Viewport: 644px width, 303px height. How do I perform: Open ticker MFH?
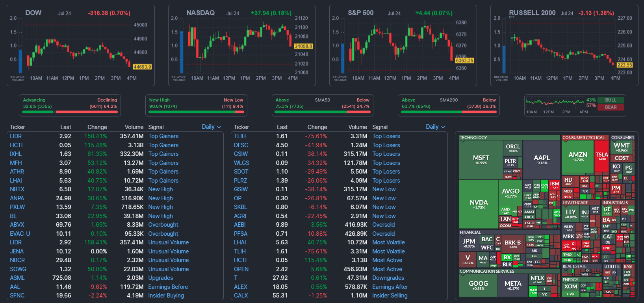pyautogui.click(x=16, y=163)
